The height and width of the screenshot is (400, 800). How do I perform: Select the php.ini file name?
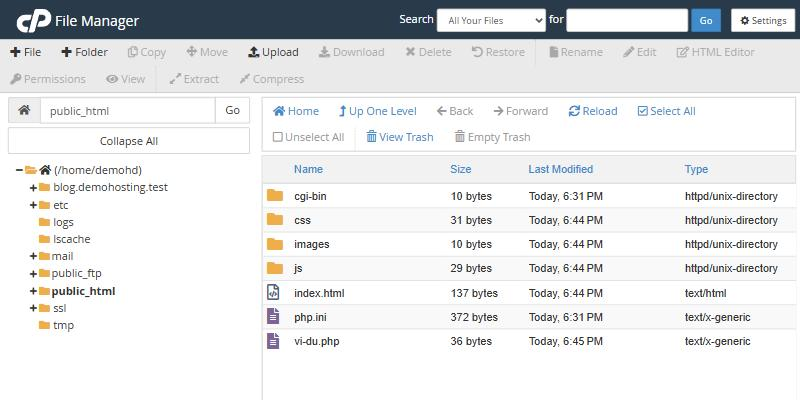point(310,317)
